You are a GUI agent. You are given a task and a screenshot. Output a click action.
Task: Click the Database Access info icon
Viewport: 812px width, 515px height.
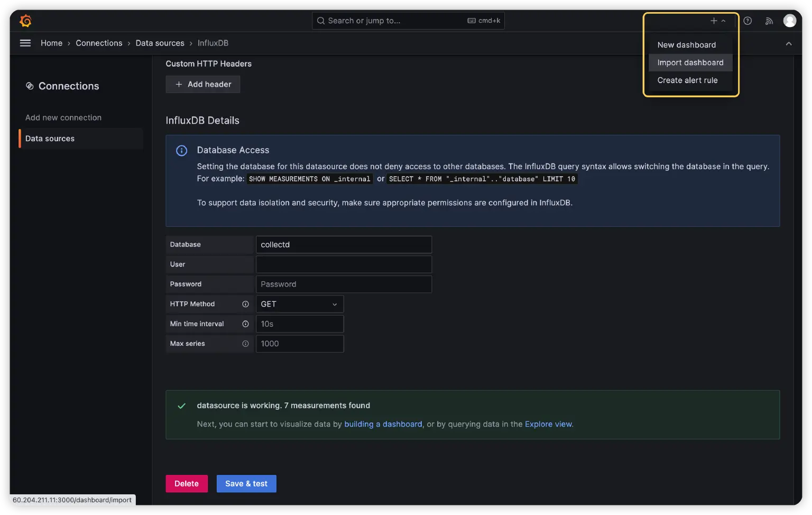click(x=181, y=150)
